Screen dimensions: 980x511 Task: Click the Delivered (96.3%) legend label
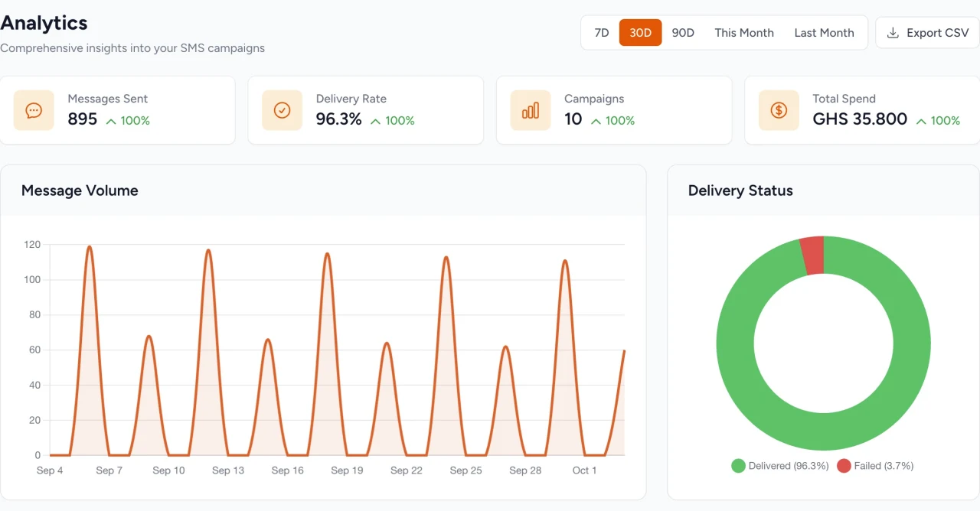tap(789, 466)
